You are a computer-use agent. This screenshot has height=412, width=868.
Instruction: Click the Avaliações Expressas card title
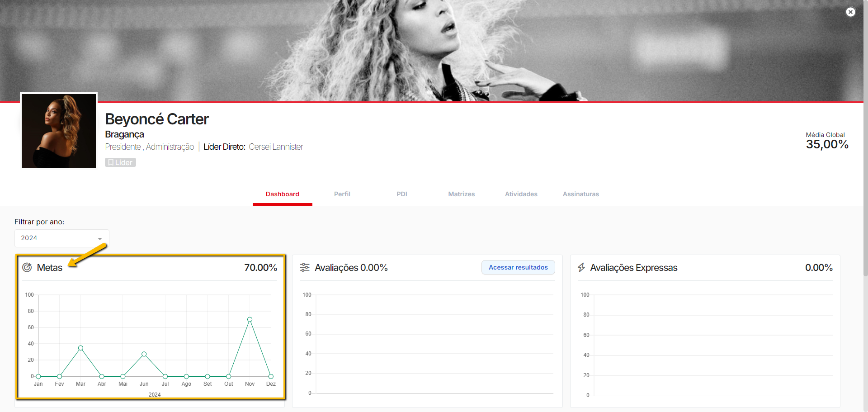pos(634,268)
